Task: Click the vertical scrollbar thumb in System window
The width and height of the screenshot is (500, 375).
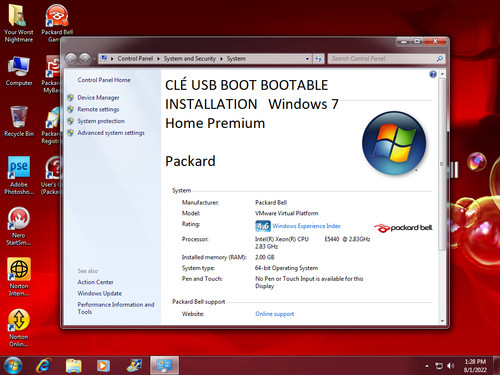Action: coord(442,164)
